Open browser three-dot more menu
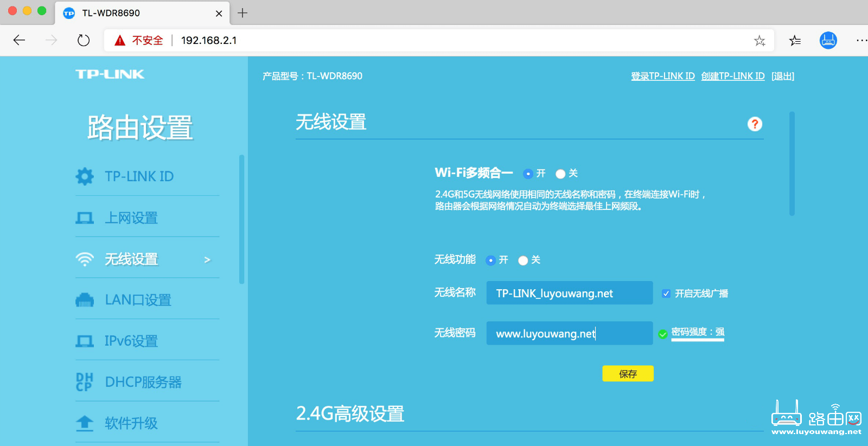This screenshot has height=446, width=868. tap(861, 41)
